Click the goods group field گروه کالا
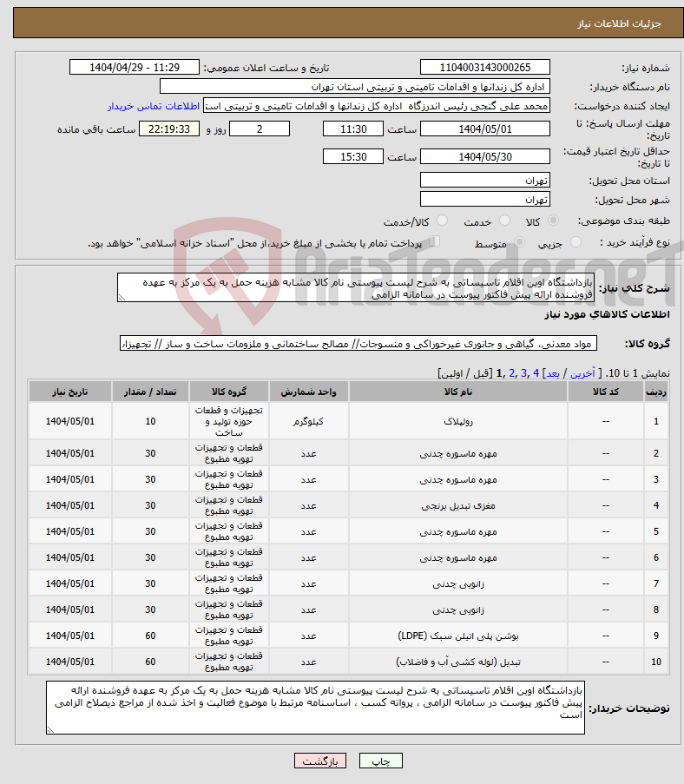 (x=358, y=344)
